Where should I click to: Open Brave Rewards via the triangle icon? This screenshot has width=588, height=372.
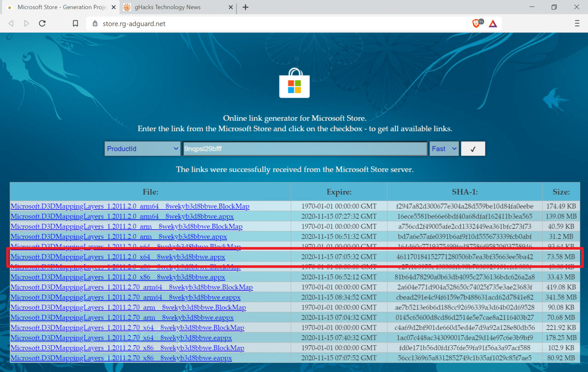tap(493, 23)
